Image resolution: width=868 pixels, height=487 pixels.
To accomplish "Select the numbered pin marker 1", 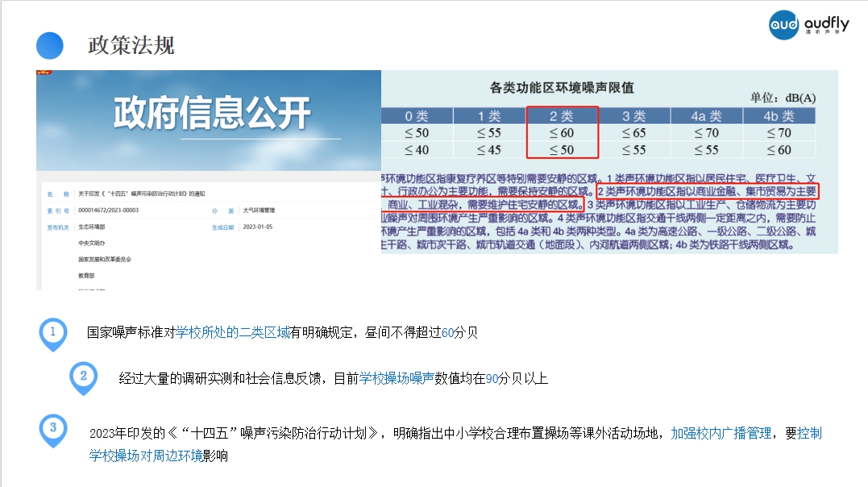I will (x=53, y=334).
